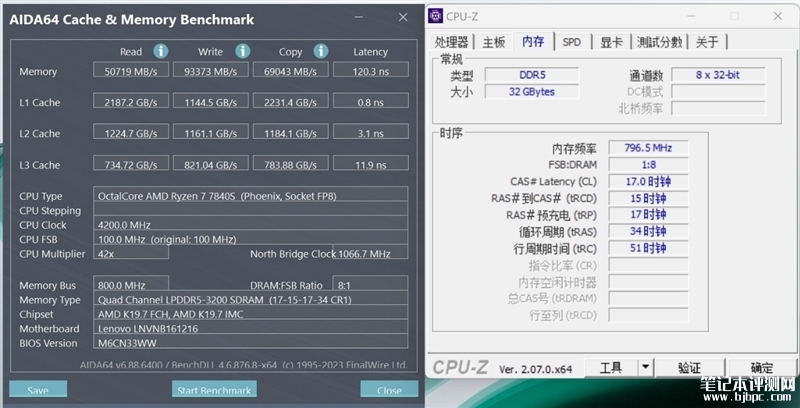The width and height of the screenshot is (800, 408).
Task: Open the SPD tab in CPU-Z
Action: 572,42
